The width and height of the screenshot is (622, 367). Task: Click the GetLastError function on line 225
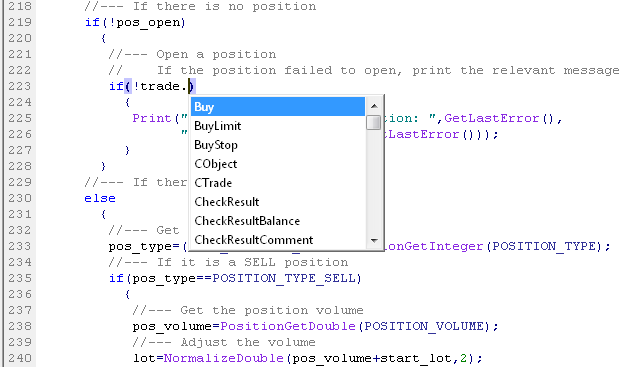pos(491,118)
